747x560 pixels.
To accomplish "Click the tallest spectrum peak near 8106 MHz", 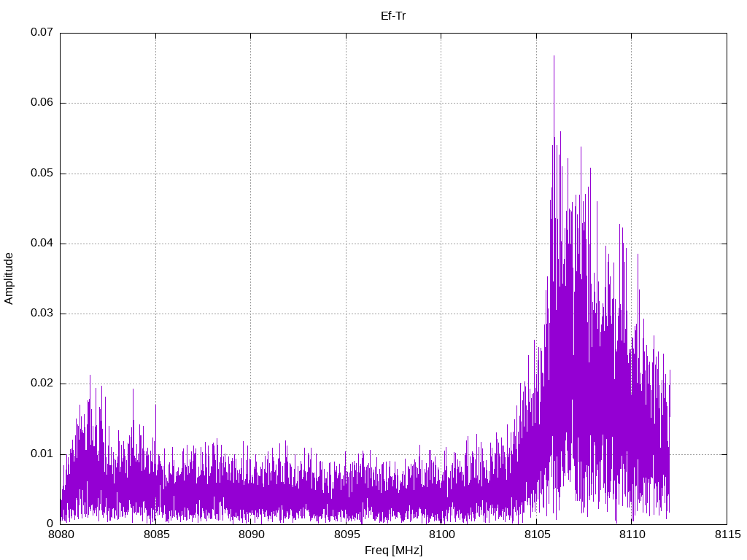I will pos(554,56).
